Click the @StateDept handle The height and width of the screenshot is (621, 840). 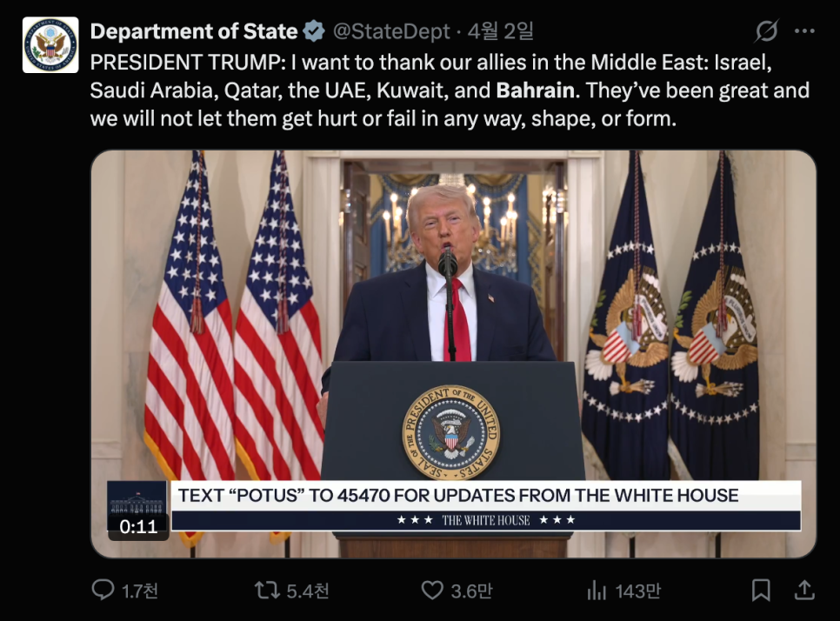pos(391,32)
